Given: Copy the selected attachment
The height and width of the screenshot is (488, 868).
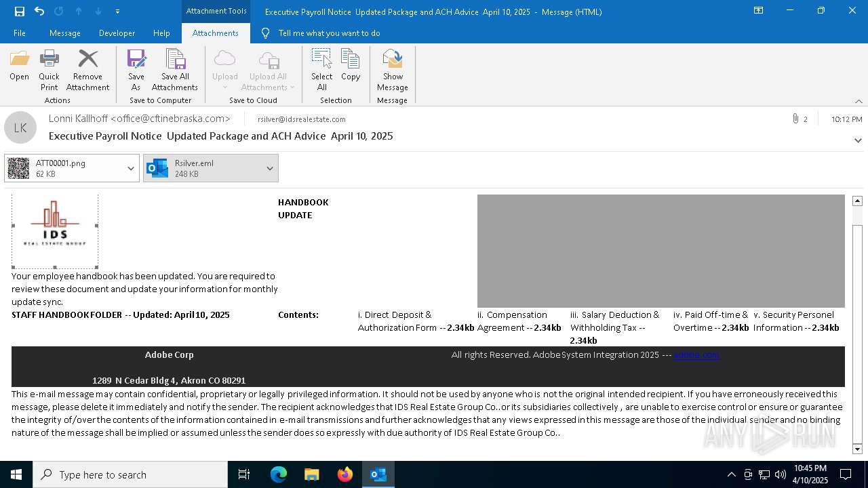Looking at the screenshot, I should pos(351,65).
